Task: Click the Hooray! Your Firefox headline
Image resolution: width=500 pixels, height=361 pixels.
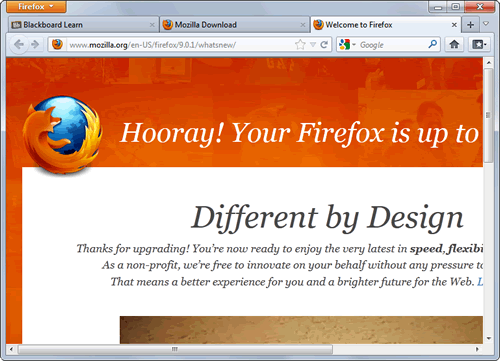Action: (299, 133)
